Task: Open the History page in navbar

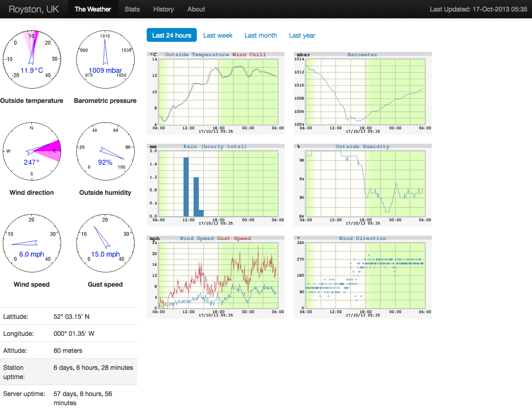Action: click(x=163, y=9)
